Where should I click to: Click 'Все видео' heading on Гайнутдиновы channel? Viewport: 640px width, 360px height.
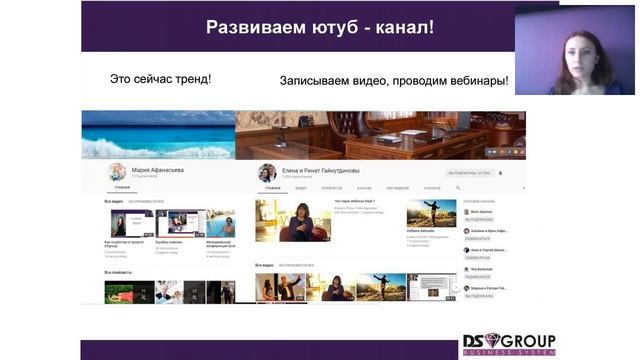(x=264, y=265)
